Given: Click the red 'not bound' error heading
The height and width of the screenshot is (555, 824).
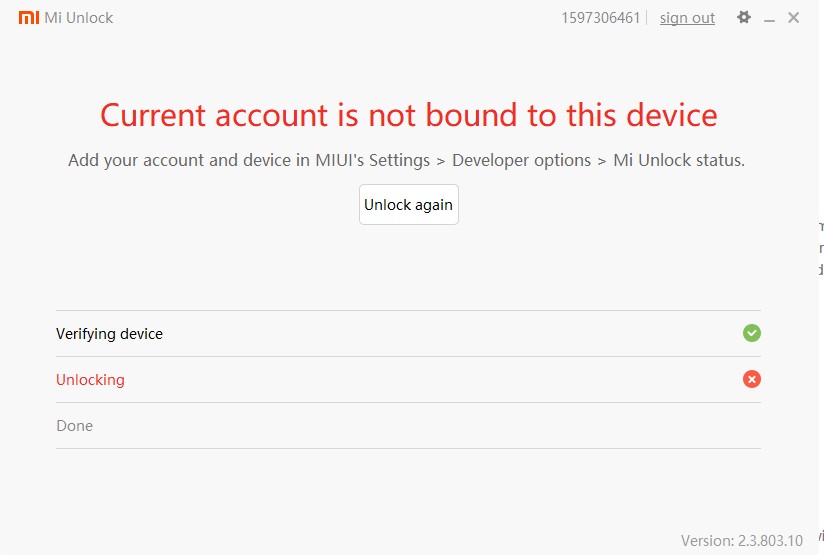Looking at the screenshot, I should (408, 115).
